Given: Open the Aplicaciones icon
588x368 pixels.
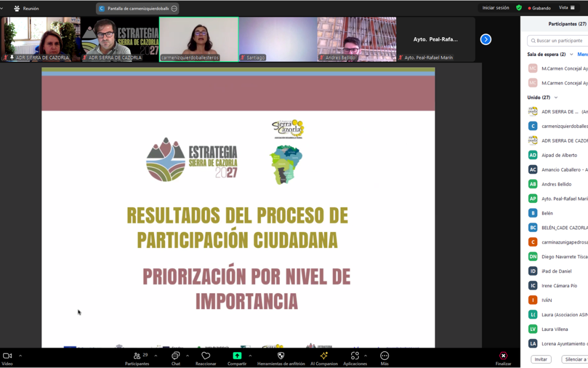Looking at the screenshot, I should pyautogui.click(x=354, y=356).
